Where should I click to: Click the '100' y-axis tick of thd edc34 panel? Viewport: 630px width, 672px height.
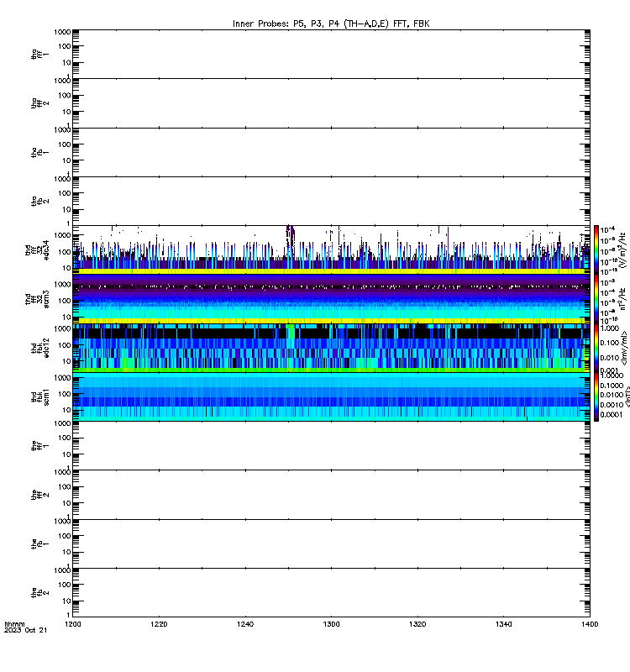pos(65,252)
